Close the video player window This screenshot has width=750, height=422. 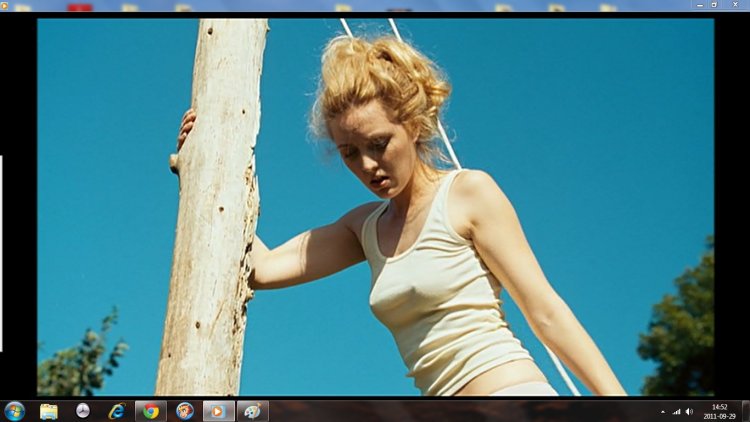click(x=736, y=4)
